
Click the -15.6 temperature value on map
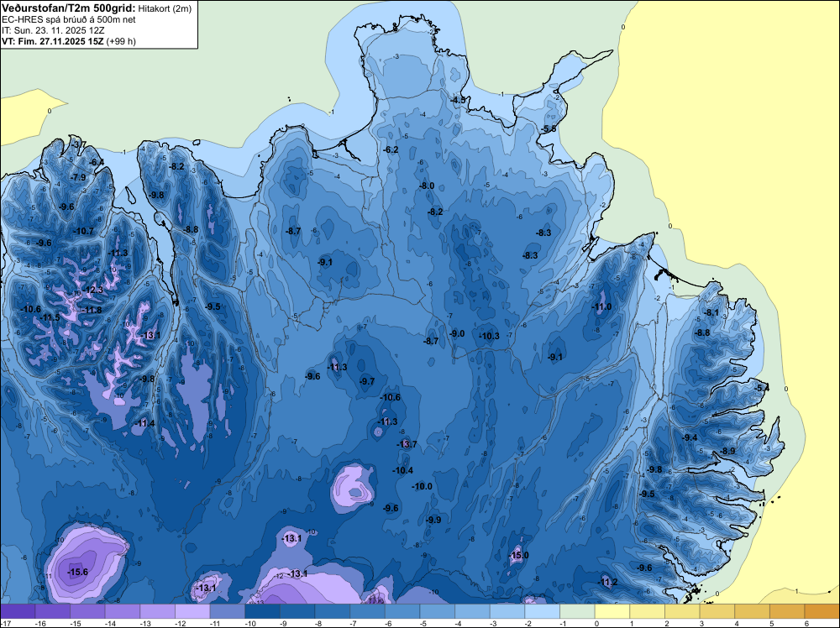[77, 573]
